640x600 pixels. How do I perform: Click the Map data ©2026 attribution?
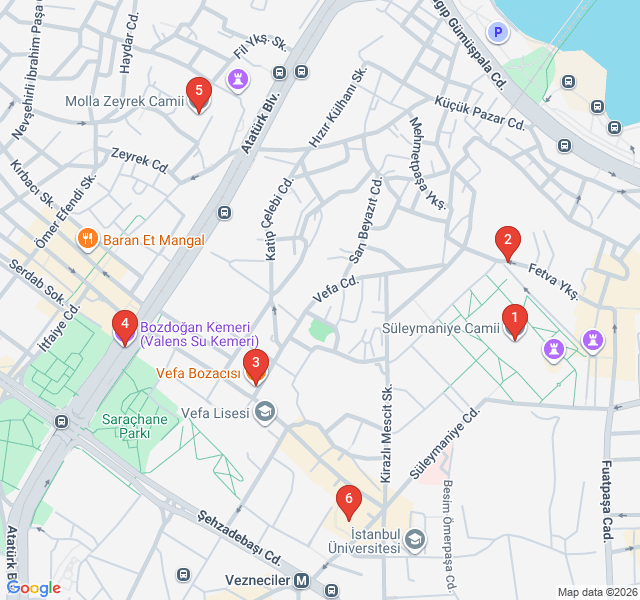coord(598,592)
